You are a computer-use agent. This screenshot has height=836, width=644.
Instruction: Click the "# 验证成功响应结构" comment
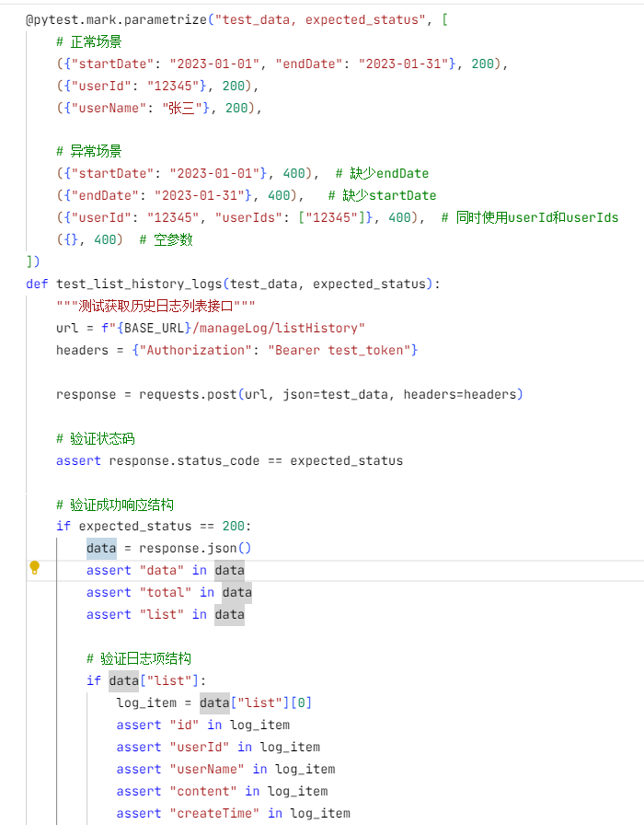[115, 505]
